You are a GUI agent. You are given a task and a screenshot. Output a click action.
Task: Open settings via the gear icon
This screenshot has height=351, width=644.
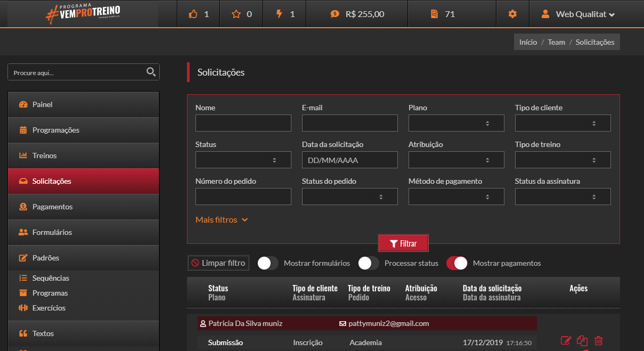[x=512, y=14]
